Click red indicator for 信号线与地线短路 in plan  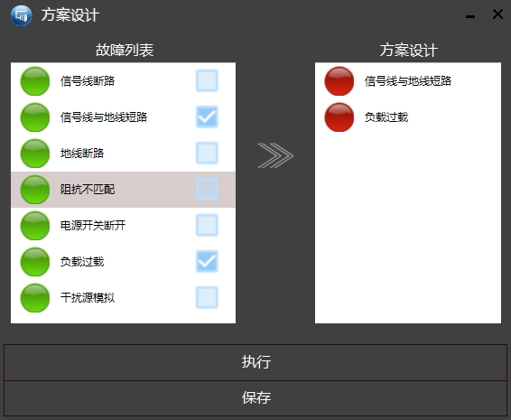[339, 81]
